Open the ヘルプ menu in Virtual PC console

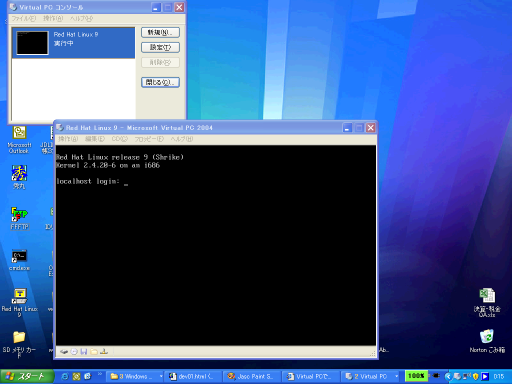pyautogui.click(x=81, y=18)
